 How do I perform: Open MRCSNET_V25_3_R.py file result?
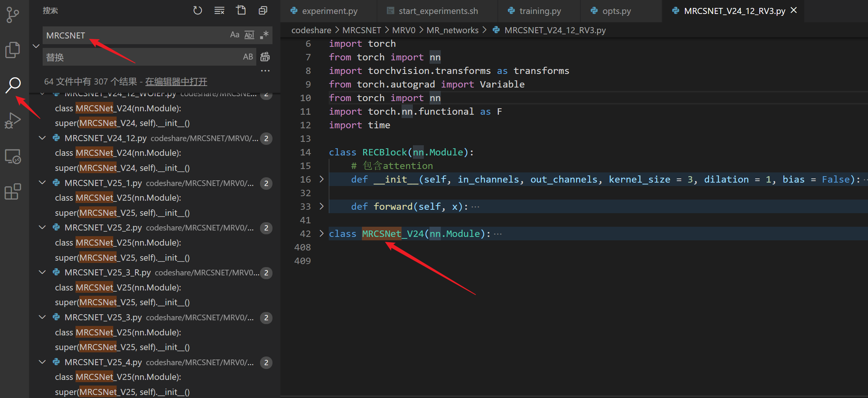tap(108, 272)
